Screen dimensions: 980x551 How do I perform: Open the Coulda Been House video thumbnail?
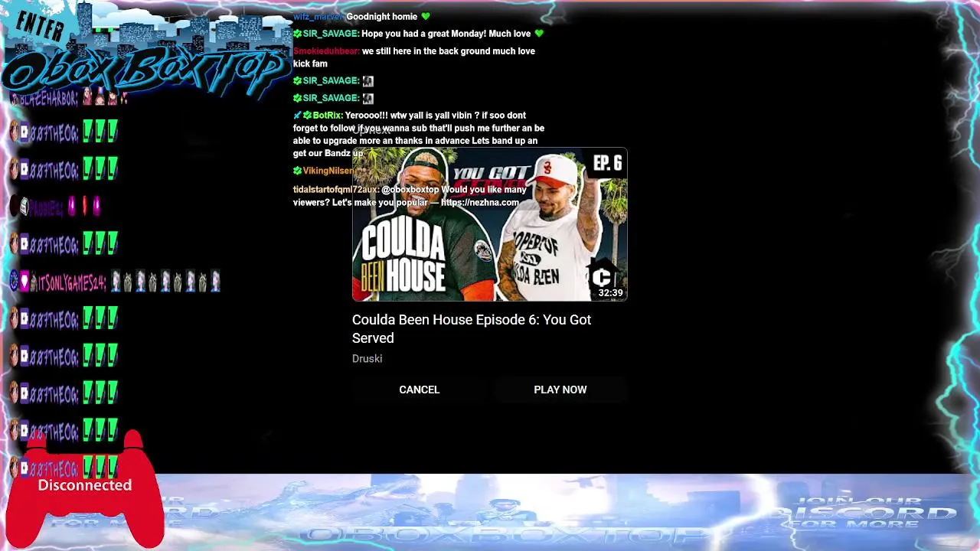click(x=489, y=224)
